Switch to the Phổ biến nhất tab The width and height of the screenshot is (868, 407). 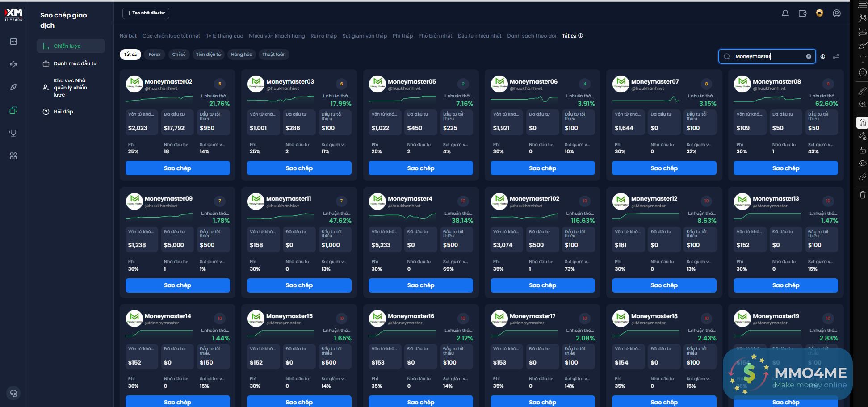click(x=436, y=36)
